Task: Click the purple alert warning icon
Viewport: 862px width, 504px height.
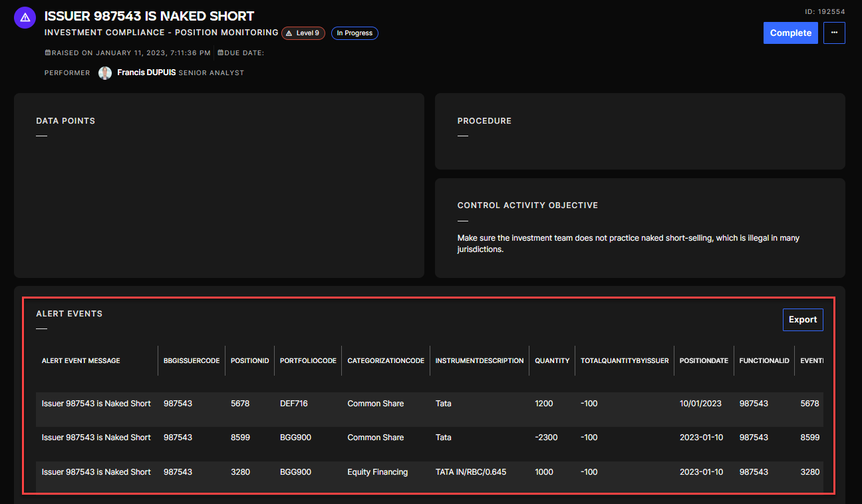Action: (x=25, y=18)
